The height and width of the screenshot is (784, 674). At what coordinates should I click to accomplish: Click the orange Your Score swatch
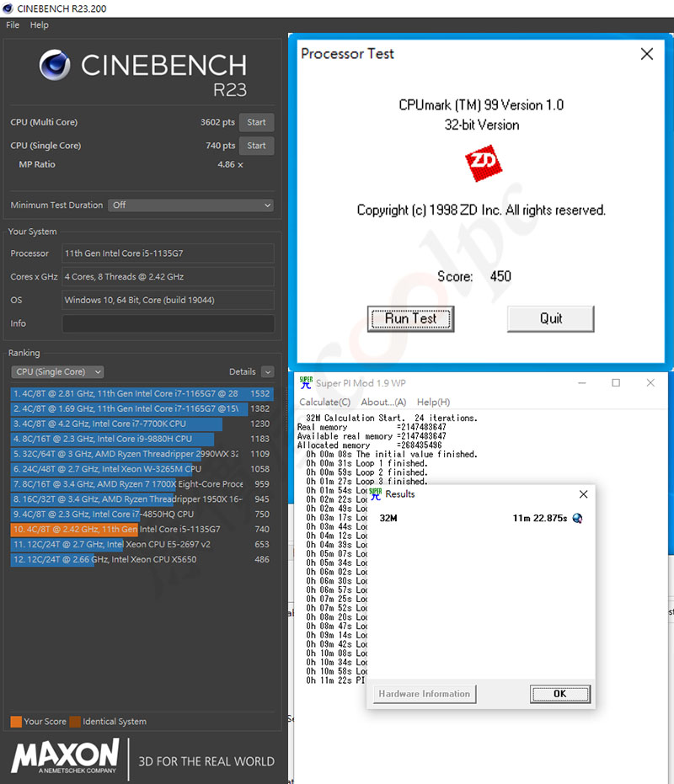coord(16,722)
